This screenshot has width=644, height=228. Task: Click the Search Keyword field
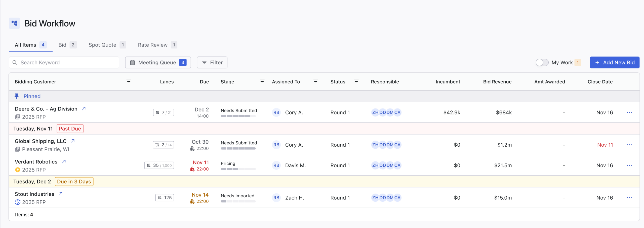tap(64, 63)
